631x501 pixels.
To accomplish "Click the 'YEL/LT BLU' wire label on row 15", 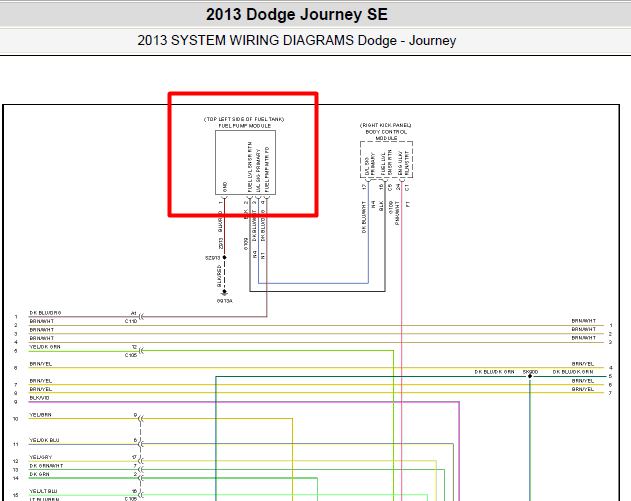I will (x=43, y=491).
